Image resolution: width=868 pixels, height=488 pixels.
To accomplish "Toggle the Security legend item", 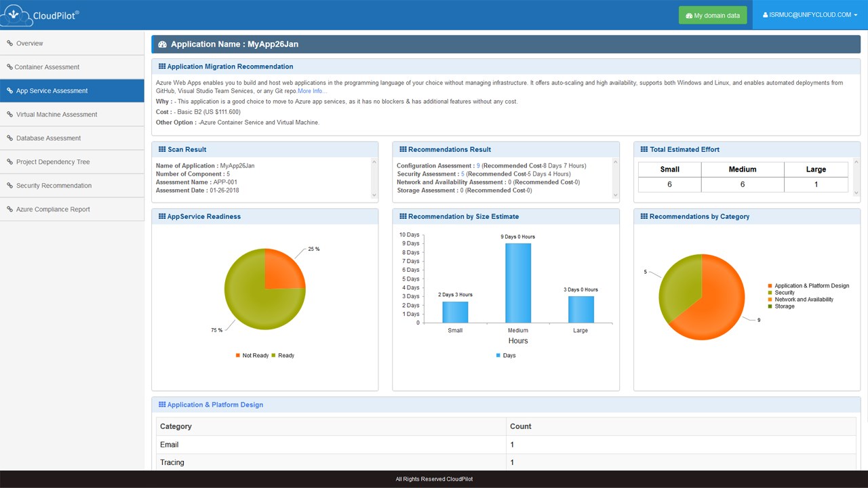I will click(782, 293).
